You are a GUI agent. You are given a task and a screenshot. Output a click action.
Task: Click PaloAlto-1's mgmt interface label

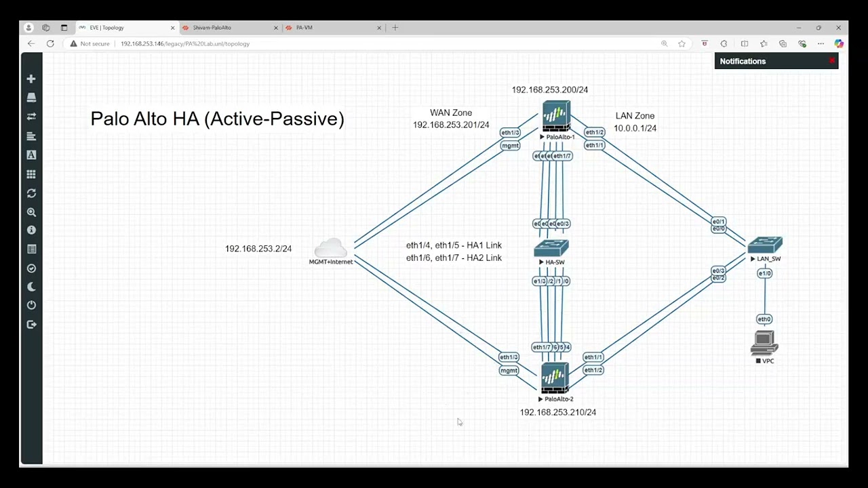coord(510,146)
